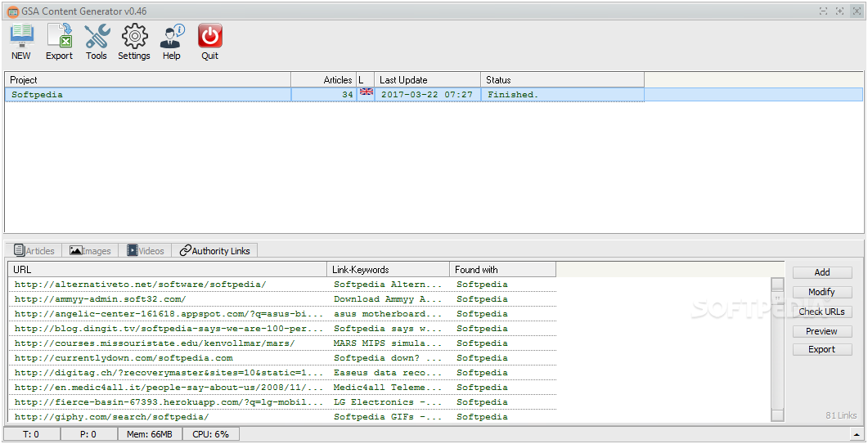Click the Softpedia Altern... keyword cell
Image resolution: width=868 pixels, height=444 pixels.
point(388,285)
